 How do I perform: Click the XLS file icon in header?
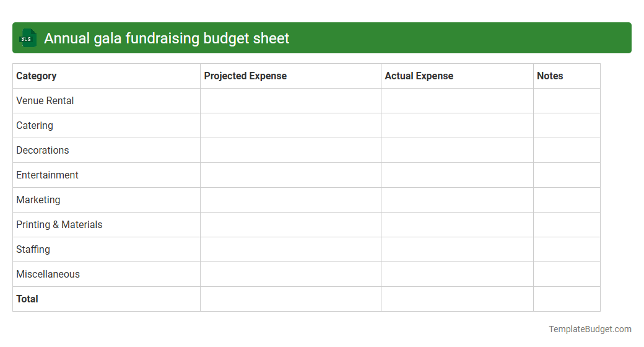[x=27, y=38]
